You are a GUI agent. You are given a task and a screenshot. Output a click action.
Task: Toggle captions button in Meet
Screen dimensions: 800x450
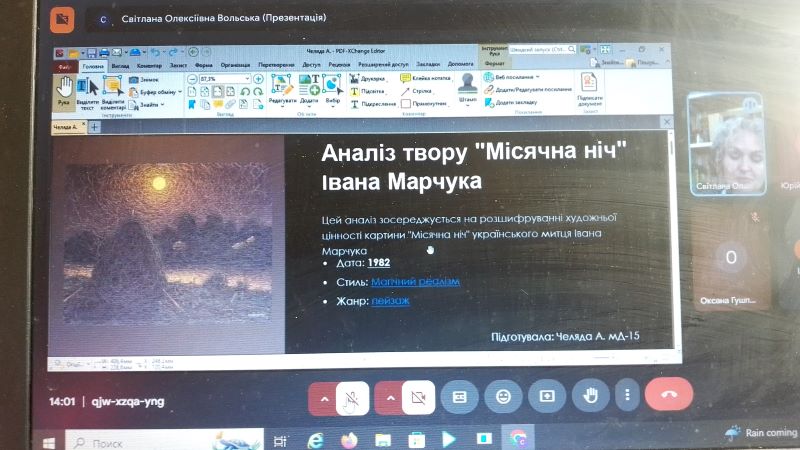pyautogui.click(x=459, y=396)
